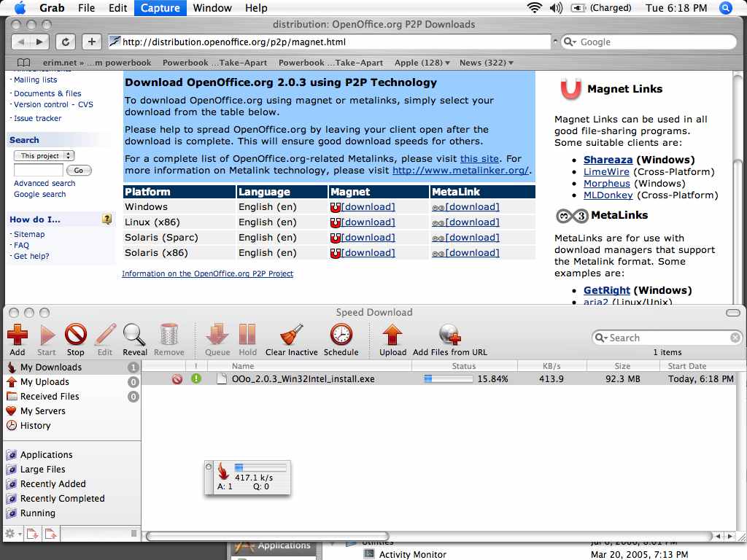Select Received Files in the sidebar
747x560 pixels.
(x=72, y=396)
